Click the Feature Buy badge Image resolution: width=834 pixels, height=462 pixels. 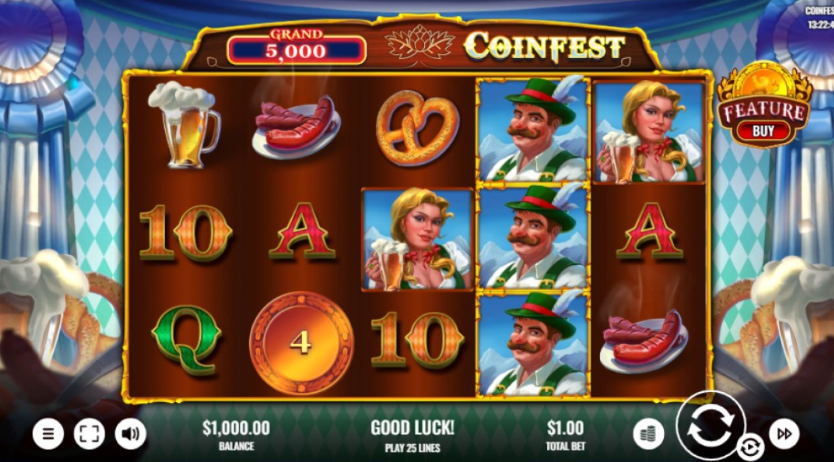click(x=764, y=106)
